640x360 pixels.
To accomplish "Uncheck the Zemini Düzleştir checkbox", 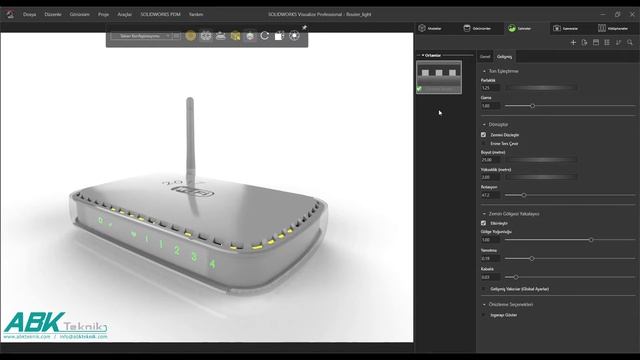I will coord(484,135).
